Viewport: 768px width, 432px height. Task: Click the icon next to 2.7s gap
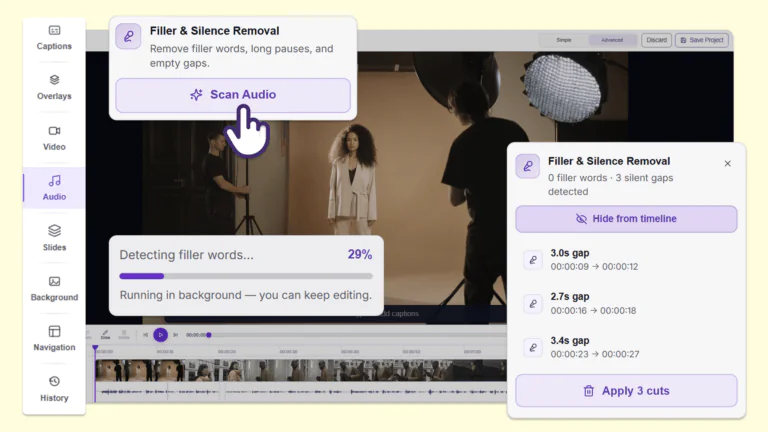pyautogui.click(x=533, y=304)
